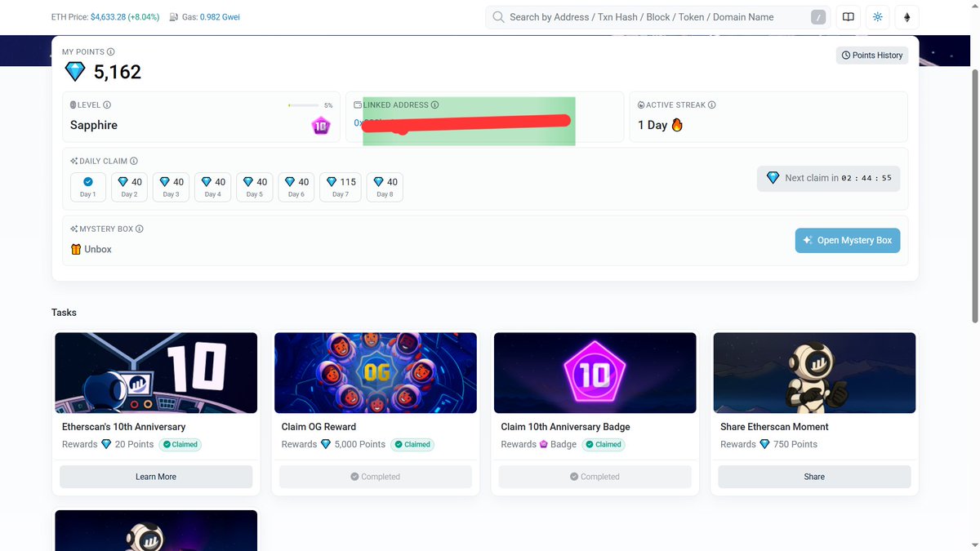The image size is (980, 551).
Task: Click the Open Mystery Box button
Action: [x=848, y=241]
